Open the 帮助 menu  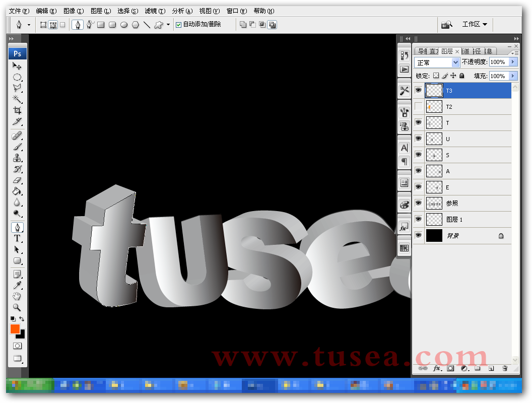[x=264, y=11]
